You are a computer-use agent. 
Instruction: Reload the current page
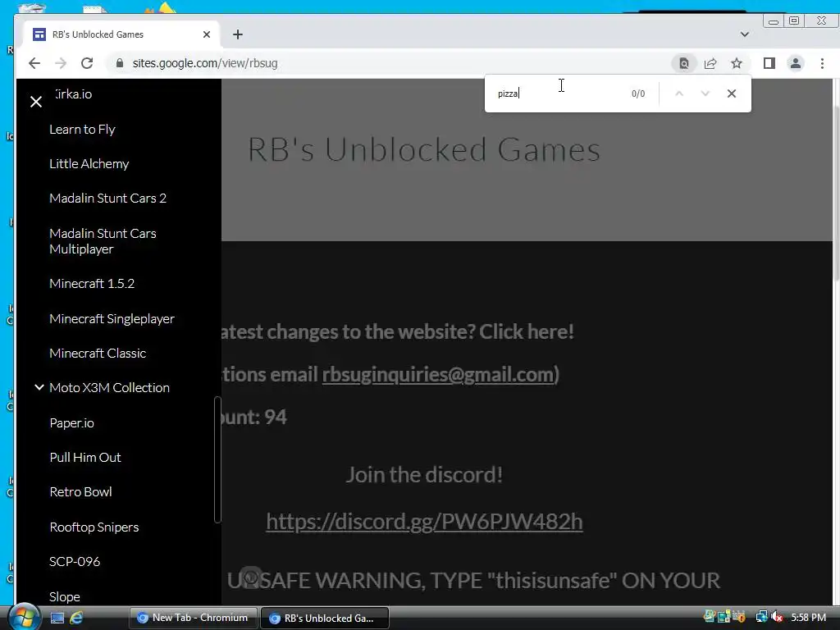(87, 63)
